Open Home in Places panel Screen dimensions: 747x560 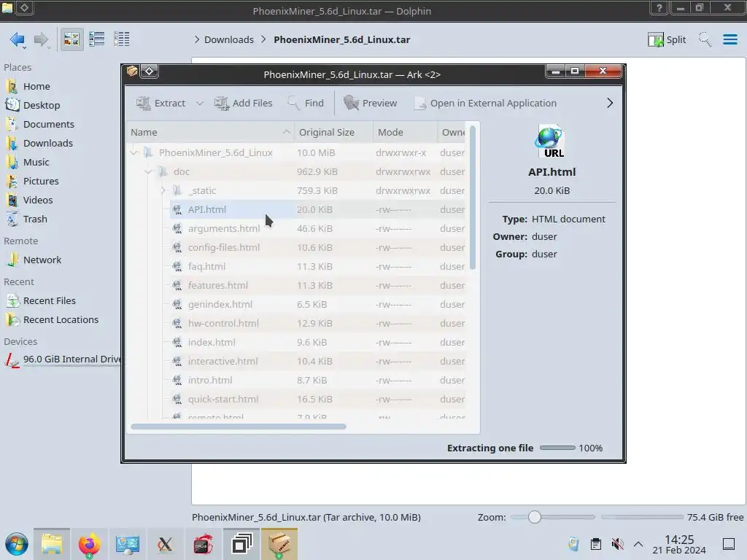pos(36,86)
